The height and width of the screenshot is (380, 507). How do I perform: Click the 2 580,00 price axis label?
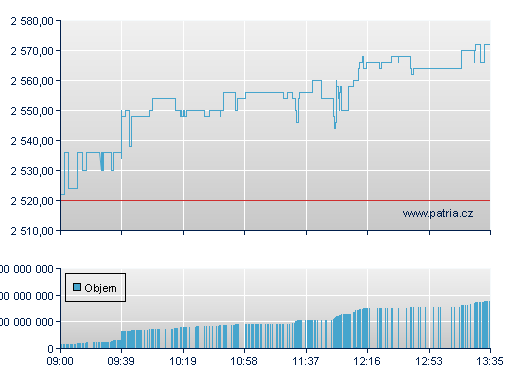click(32, 21)
